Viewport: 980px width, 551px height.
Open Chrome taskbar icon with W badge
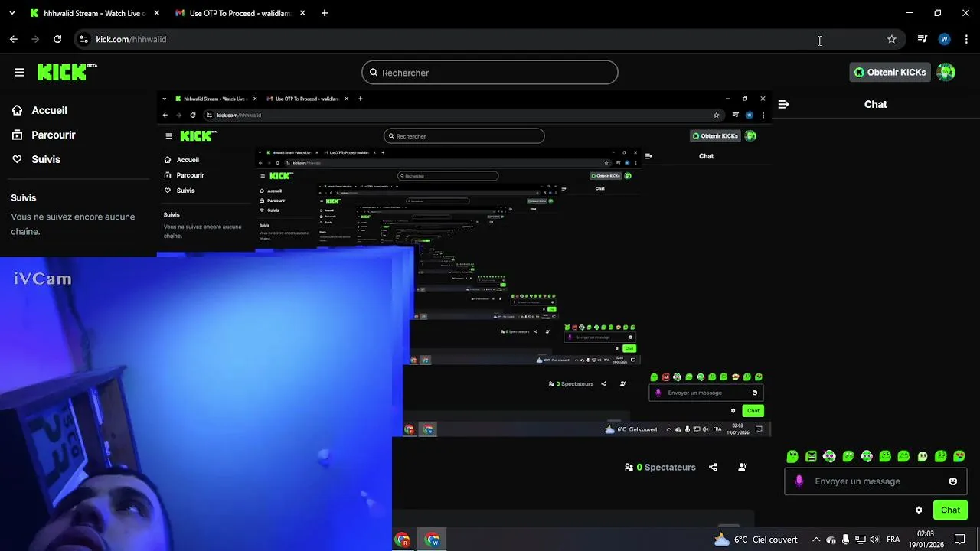coord(433,540)
